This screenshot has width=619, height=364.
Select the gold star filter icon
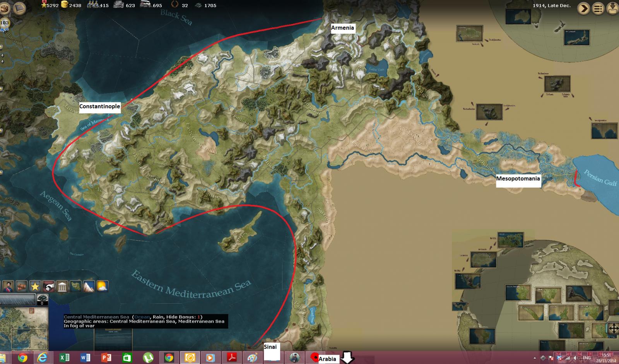tap(35, 287)
